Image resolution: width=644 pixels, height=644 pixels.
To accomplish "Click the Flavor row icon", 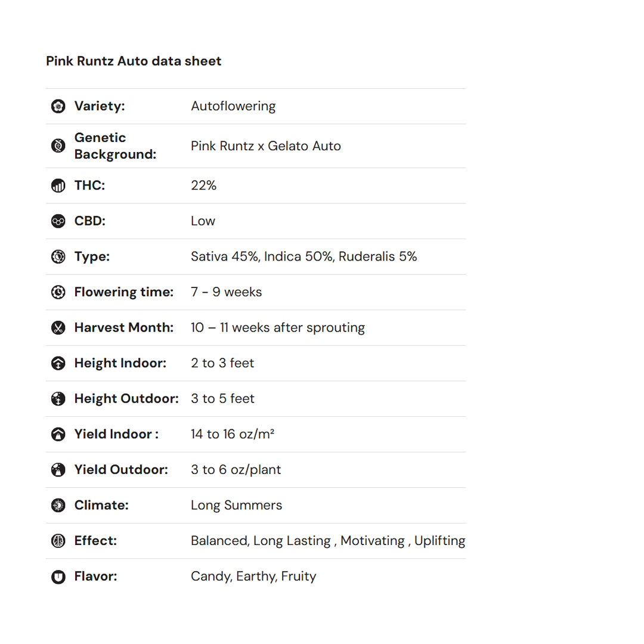I will pyautogui.click(x=58, y=577).
